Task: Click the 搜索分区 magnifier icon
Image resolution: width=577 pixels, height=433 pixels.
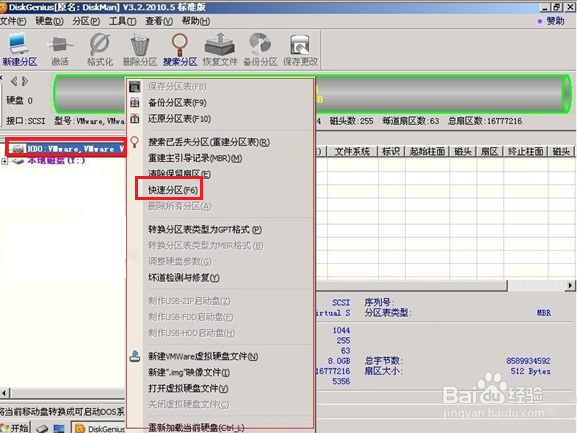Action: pyautogui.click(x=180, y=49)
